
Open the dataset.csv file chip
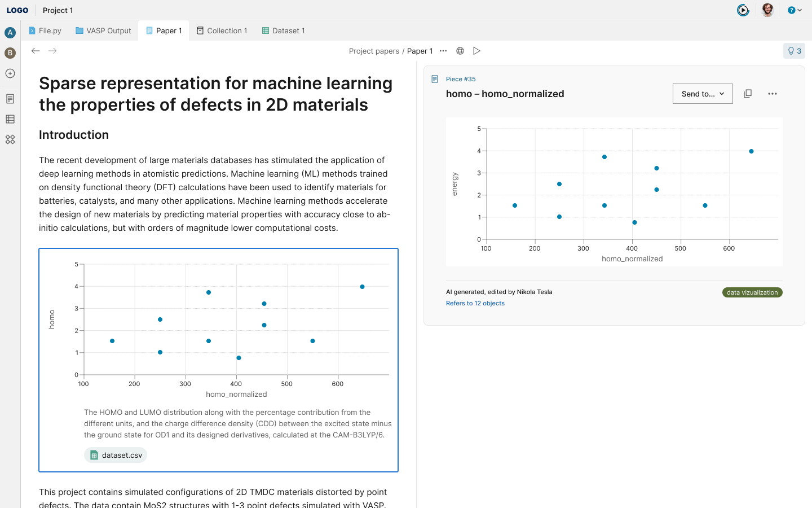click(x=116, y=455)
